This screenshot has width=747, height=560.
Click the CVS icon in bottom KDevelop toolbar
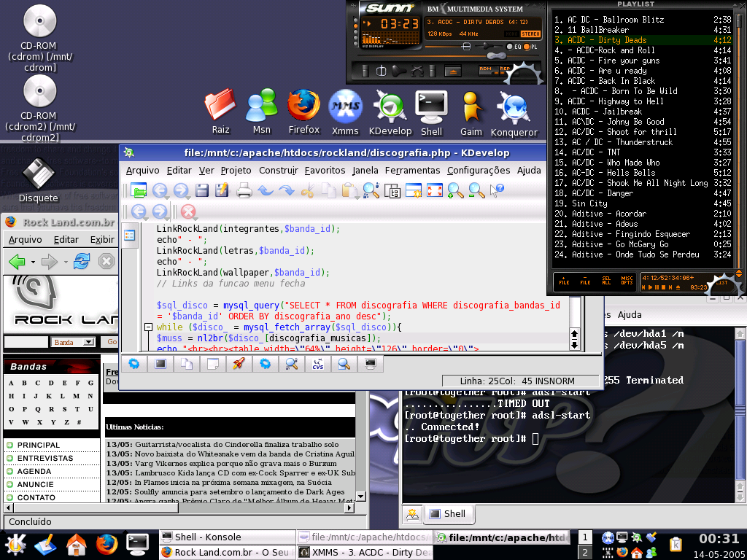(x=318, y=365)
